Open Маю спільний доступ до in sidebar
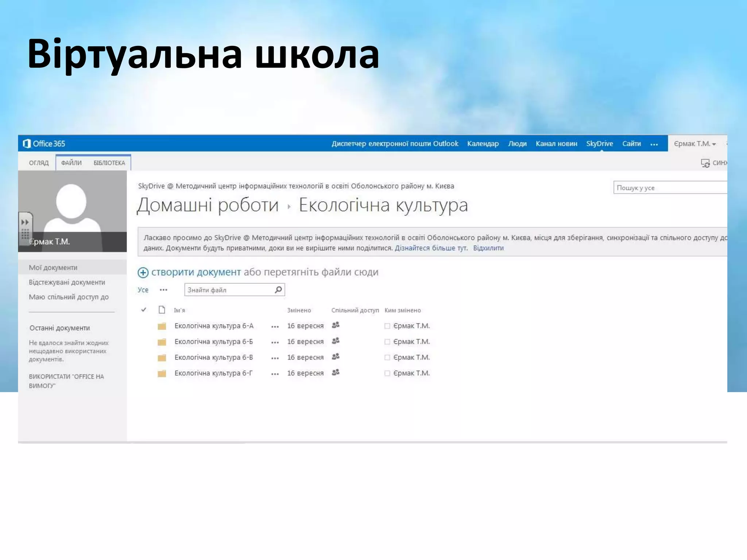 coord(69,297)
